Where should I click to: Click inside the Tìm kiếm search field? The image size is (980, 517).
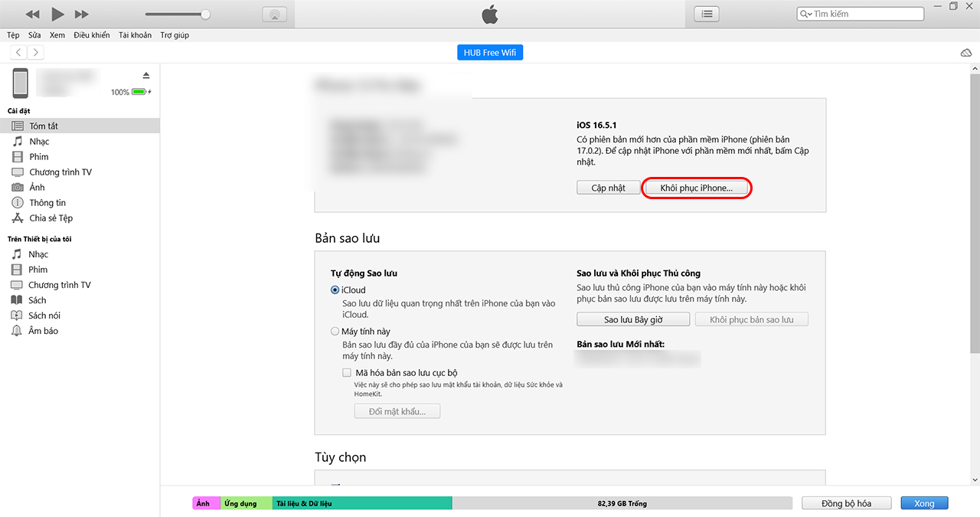point(859,13)
